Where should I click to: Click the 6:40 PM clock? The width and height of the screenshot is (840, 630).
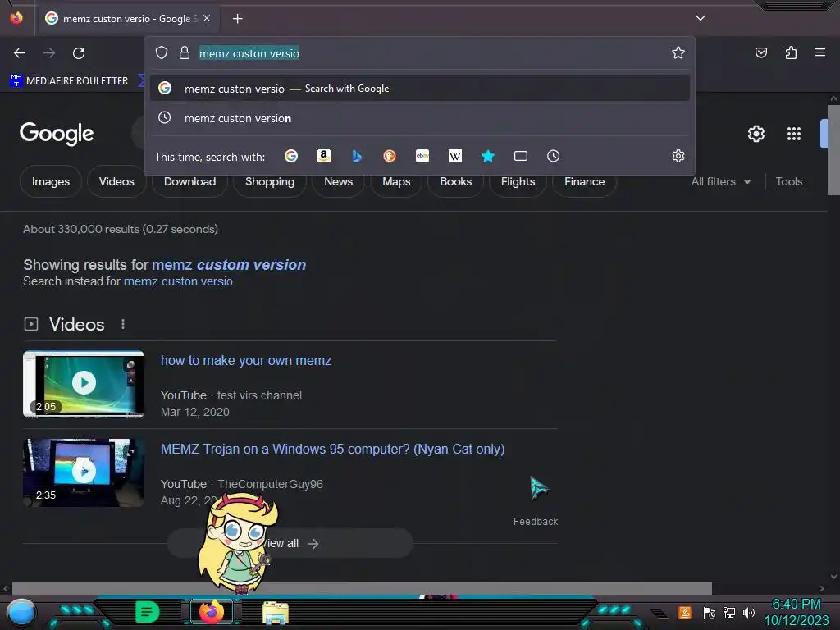tap(796, 605)
